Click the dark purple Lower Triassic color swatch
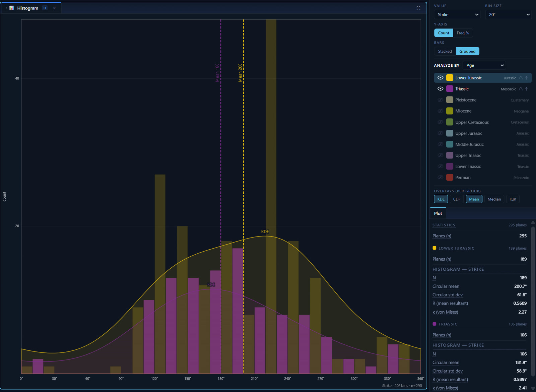The image size is (536, 392). (450, 166)
